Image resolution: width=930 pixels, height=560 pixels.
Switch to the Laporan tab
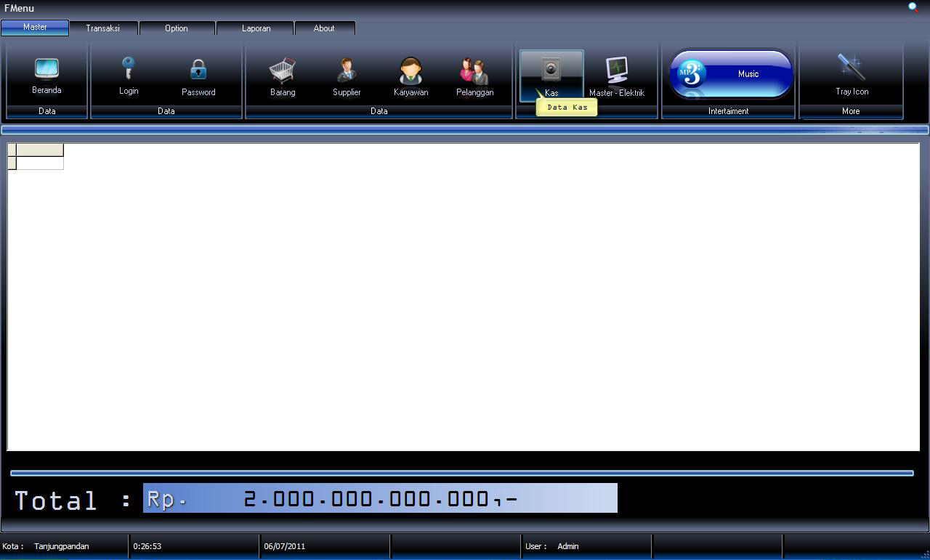tap(256, 28)
